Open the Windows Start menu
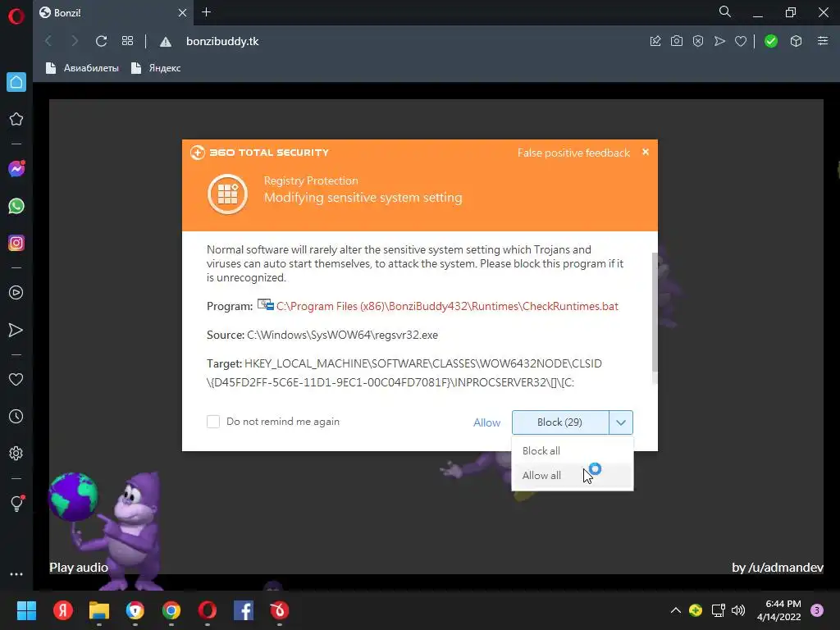Image resolution: width=840 pixels, height=630 pixels. coord(26,610)
